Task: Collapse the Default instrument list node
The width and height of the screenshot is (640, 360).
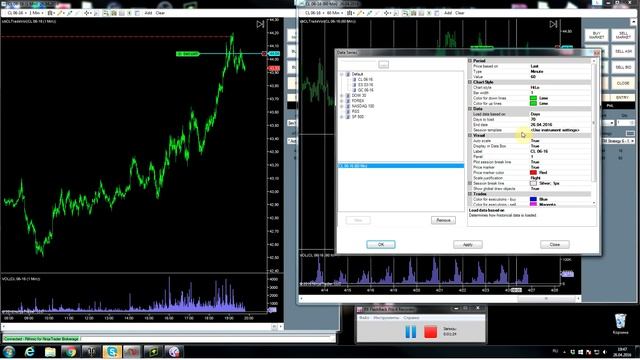Action: pos(342,74)
